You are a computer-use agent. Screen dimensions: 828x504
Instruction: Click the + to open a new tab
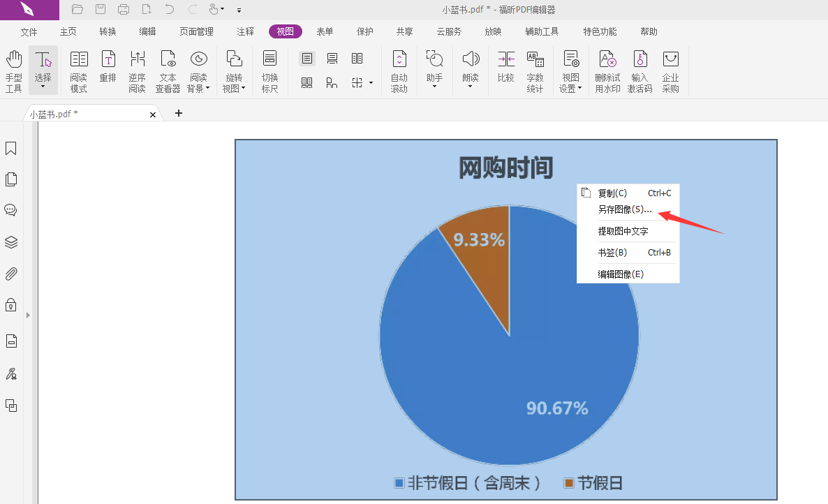pyautogui.click(x=178, y=112)
